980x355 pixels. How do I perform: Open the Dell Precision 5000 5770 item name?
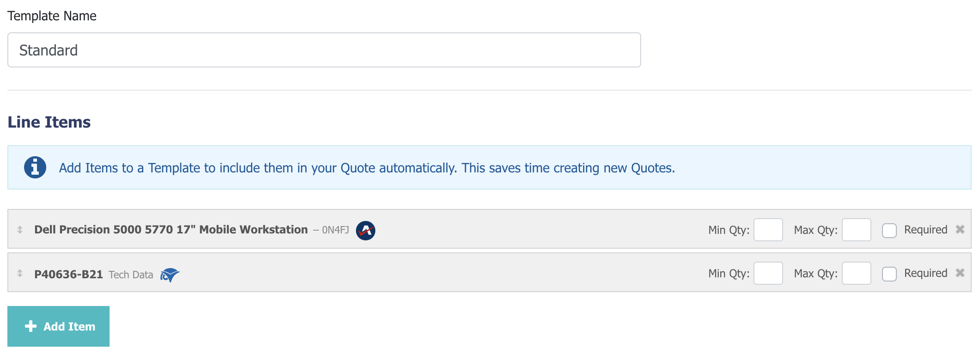(171, 230)
